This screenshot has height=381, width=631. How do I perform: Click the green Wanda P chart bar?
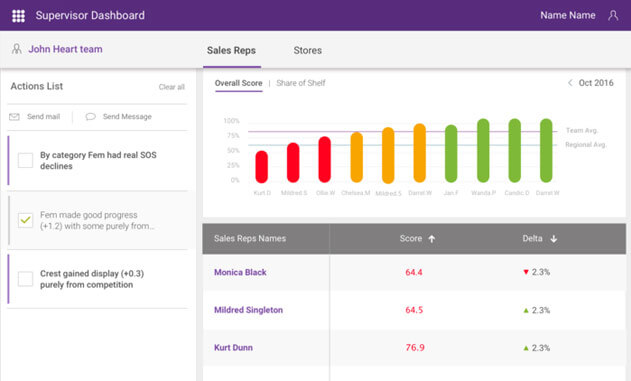tap(483, 150)
